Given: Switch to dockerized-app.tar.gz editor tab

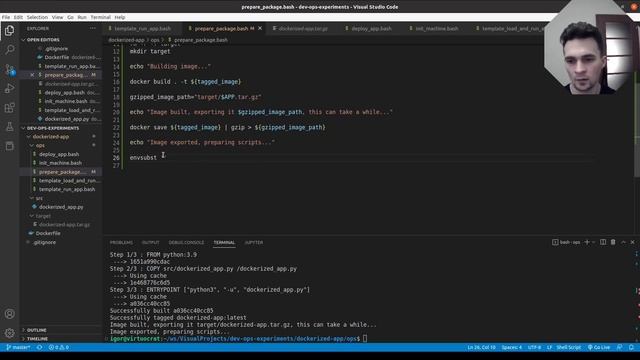Looking at the screenshot, I should 303,29.
